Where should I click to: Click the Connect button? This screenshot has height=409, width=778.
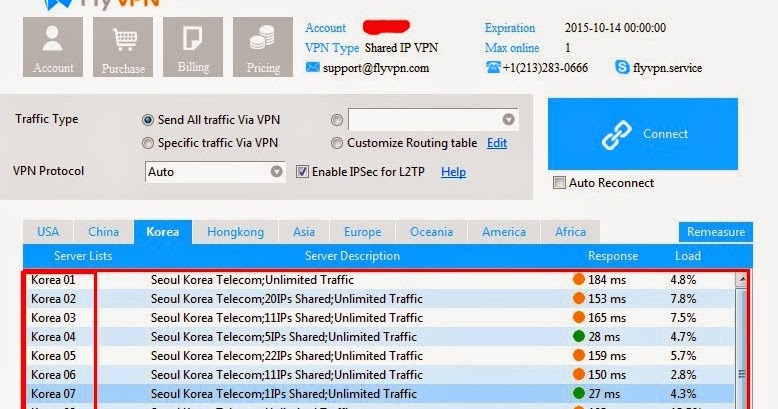pos(643,134)
